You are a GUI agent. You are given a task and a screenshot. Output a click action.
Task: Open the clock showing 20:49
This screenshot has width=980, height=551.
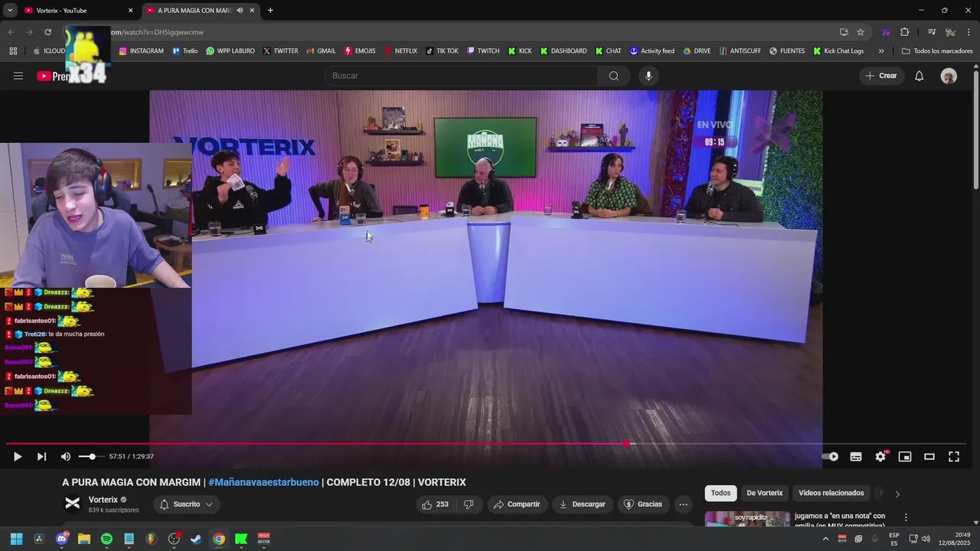click(x=955, y=539)
